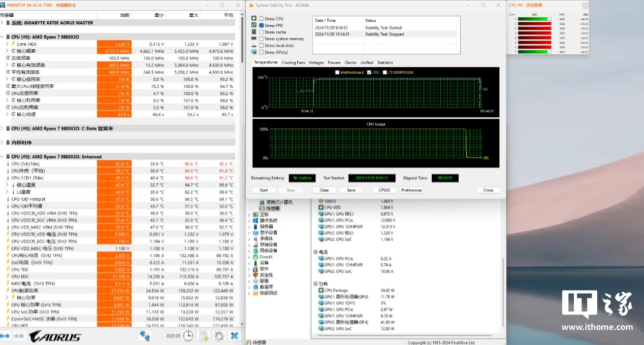Collapse the 9800X3D Enhanced sensor group
The image size is (644, 345).
click(3, 157)
